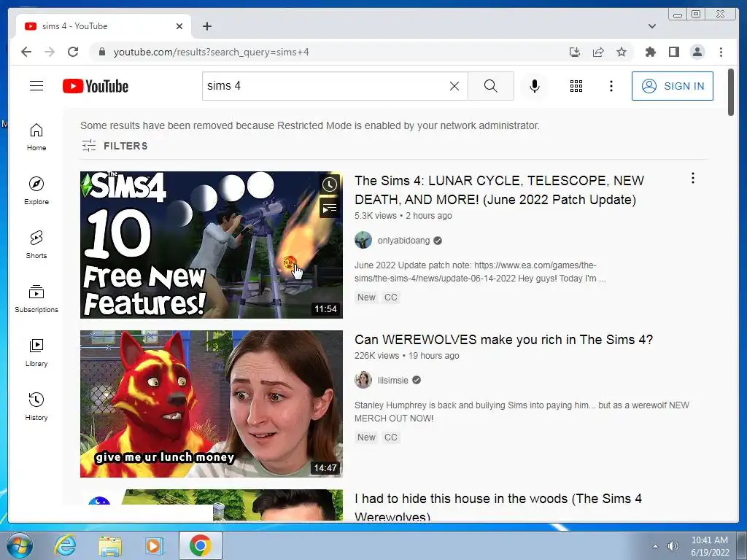Click the address bar URL
This screenshot has height=560, width=747.
point(211,52)
